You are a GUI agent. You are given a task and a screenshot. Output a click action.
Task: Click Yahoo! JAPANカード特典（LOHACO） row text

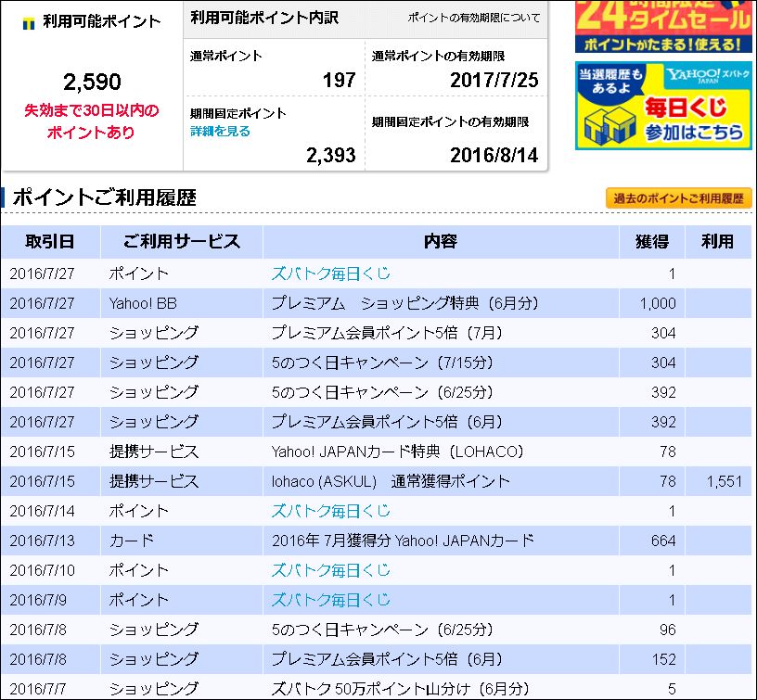[x=397, y=452]
